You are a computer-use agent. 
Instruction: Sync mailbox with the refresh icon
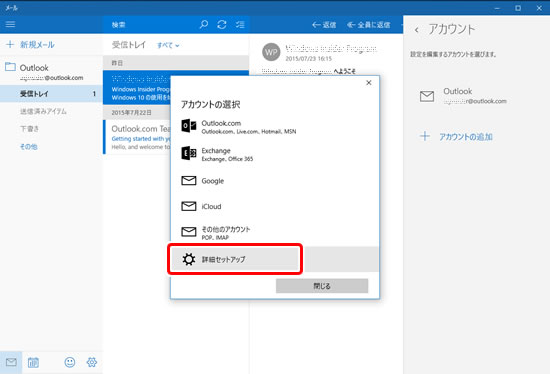coord(222,25)
